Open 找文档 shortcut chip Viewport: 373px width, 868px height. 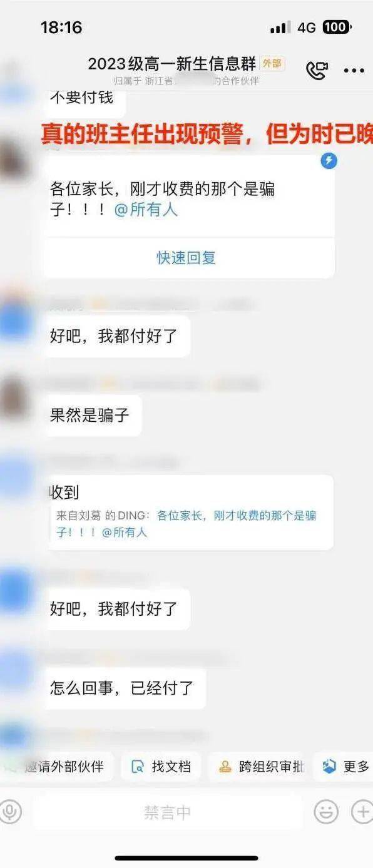click(x=161, y=767)
